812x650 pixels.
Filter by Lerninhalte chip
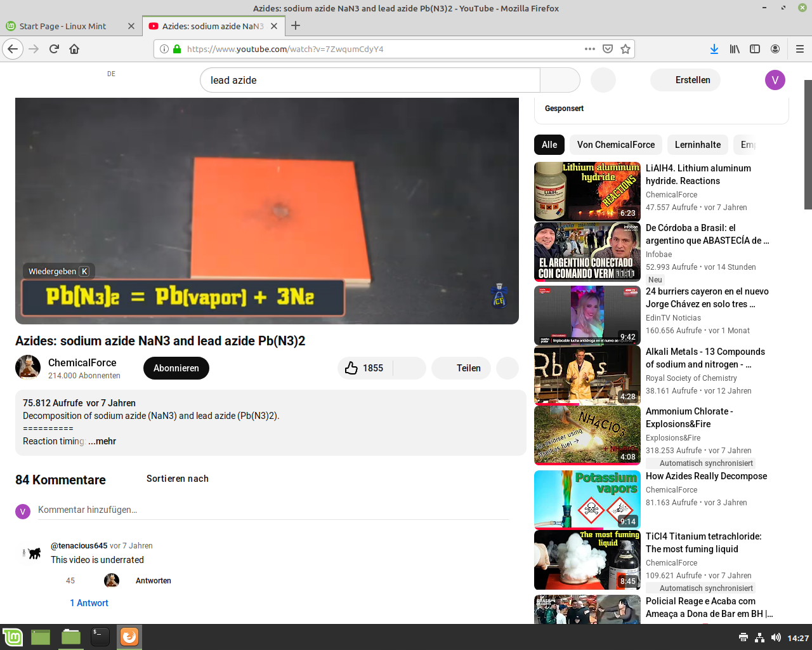click(698, 145)
